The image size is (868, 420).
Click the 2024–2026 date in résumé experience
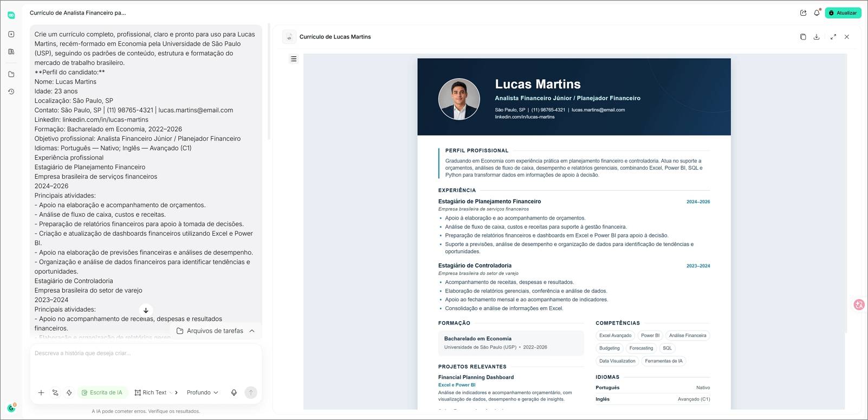698,202
